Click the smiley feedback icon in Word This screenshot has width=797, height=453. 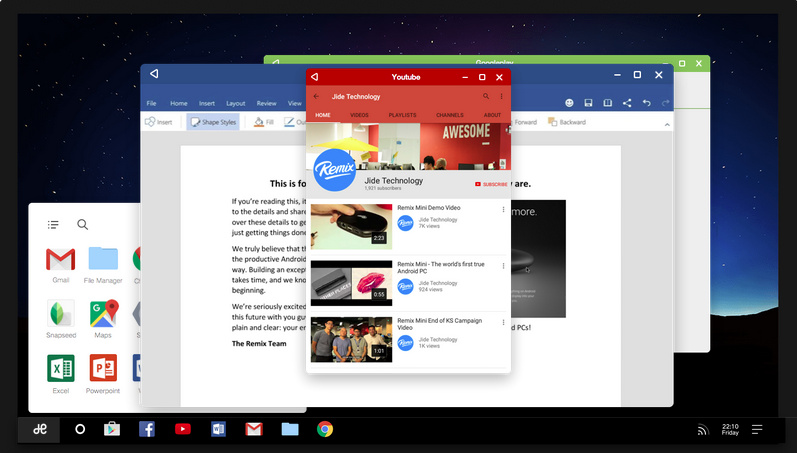coord(569,103)
